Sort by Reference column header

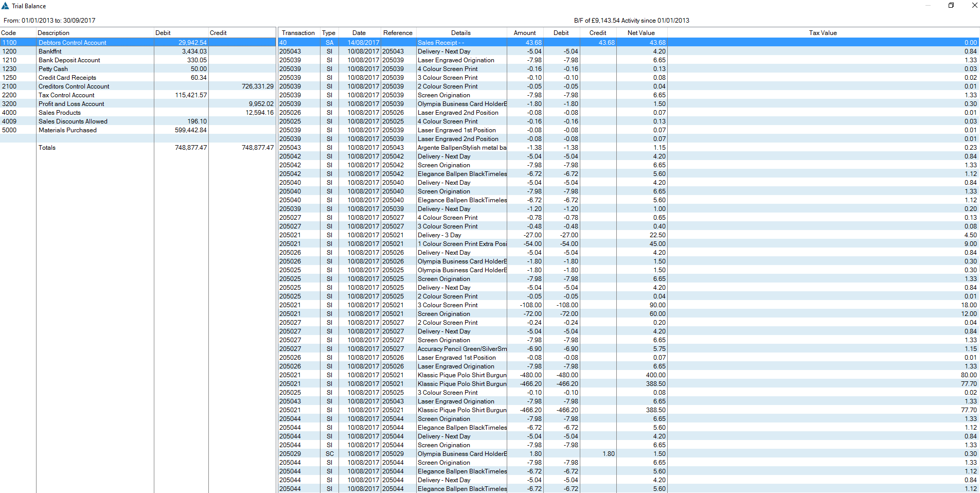click(398, 33)
